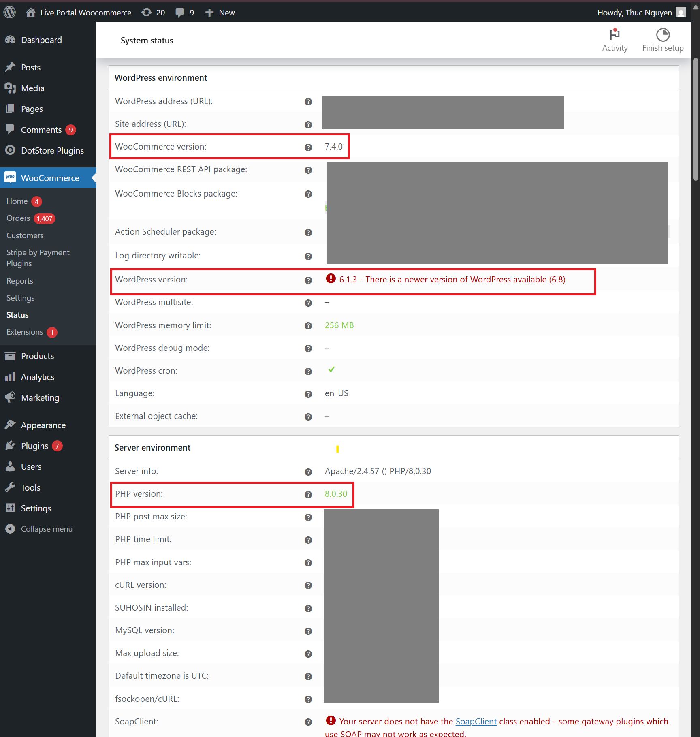Viewport: 700px width, 737px height.
Task: Click the New content button
Action: tap(220, 13)
